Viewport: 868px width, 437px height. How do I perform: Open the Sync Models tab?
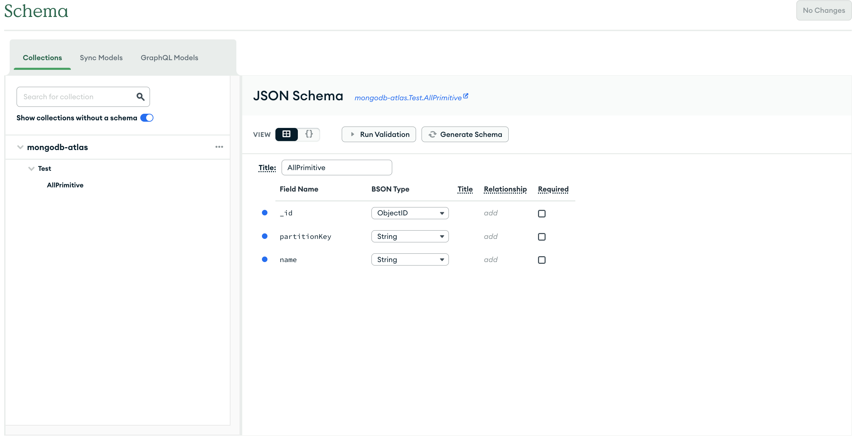point(101,58)
